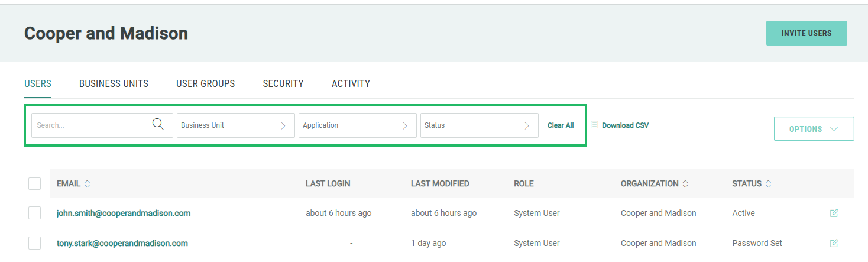The image size is (868, 262).
Task: Sort by Email column arrows
Action: pos(88,184)
